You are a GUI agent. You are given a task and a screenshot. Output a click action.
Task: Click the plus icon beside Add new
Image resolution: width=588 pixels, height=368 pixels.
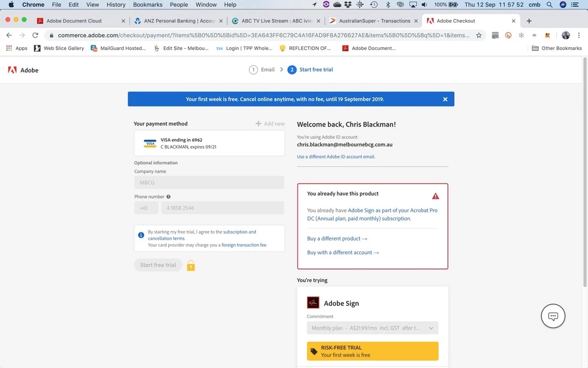click(259, 123)
